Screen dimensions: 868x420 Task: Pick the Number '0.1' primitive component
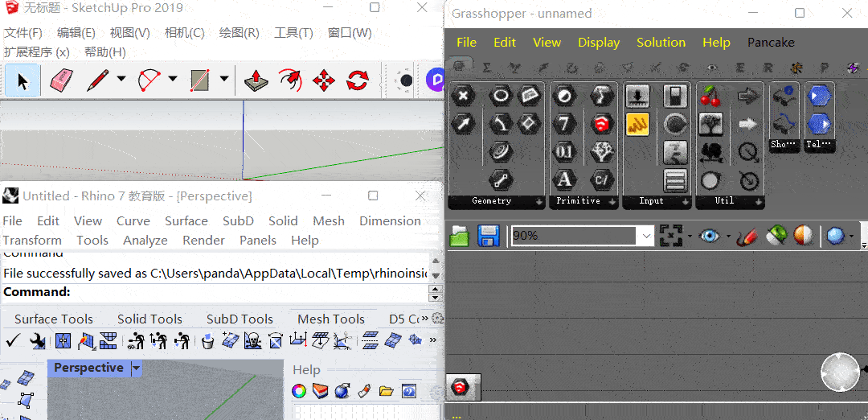click(x=564, y=151)
